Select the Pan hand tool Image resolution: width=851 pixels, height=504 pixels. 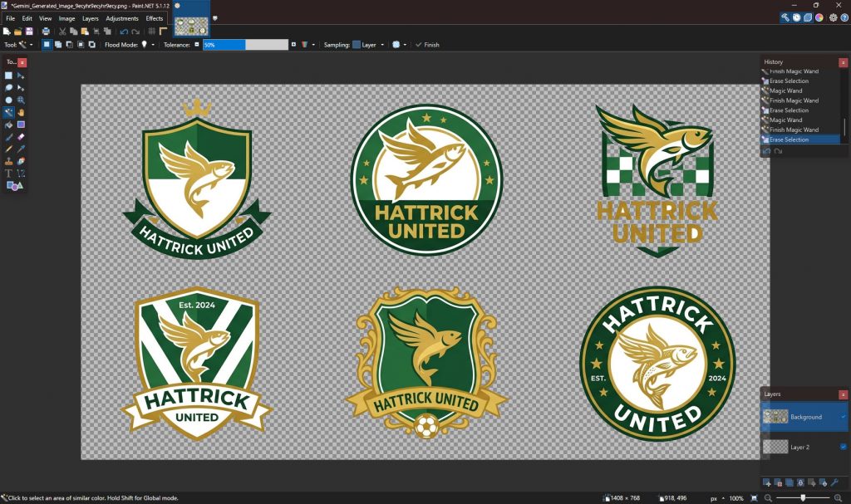point(21,112)
